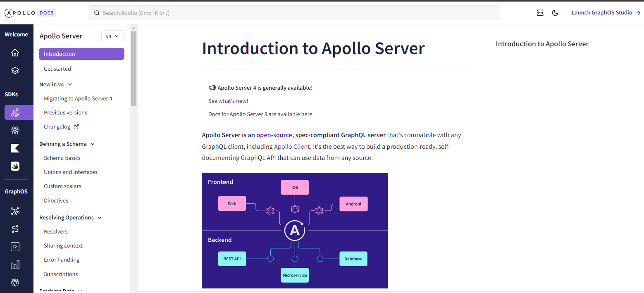Click the bar chart icon under GraphOS

[15, 265]
